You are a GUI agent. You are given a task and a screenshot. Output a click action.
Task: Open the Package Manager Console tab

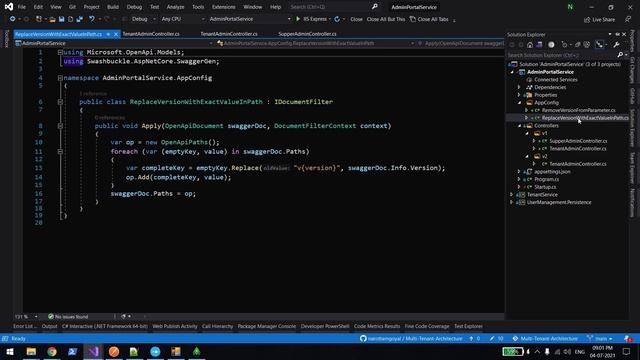tap(267, 327)
